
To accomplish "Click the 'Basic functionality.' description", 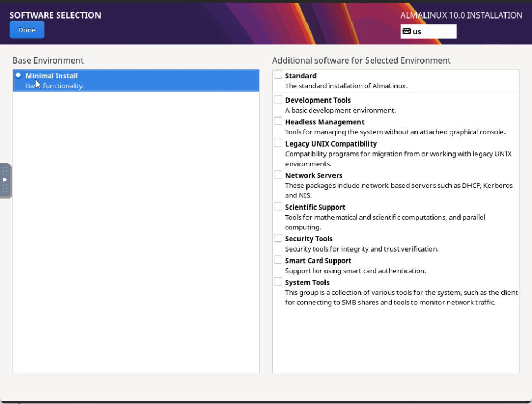I will 55,86.
